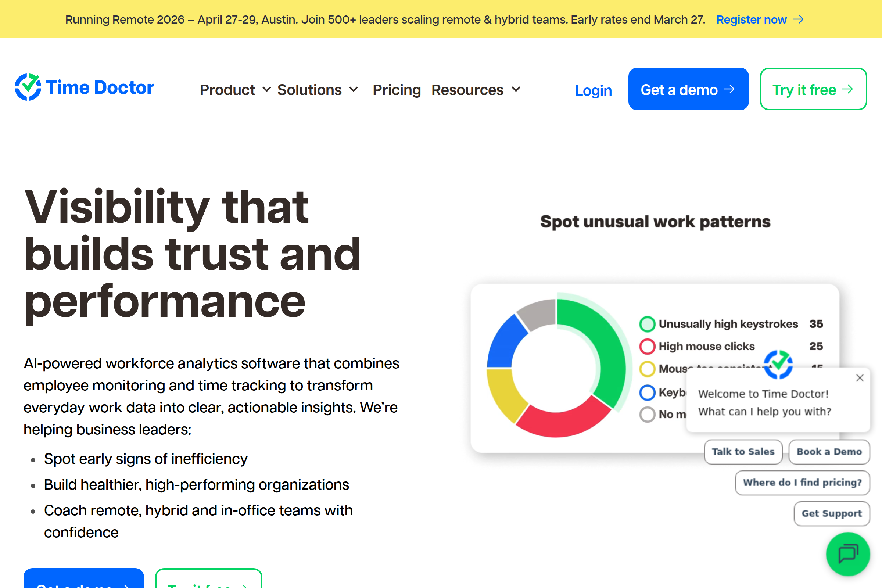Click the blue circle legend marker
The height and width of the screenshot is (588, 882).
(647, 392)
